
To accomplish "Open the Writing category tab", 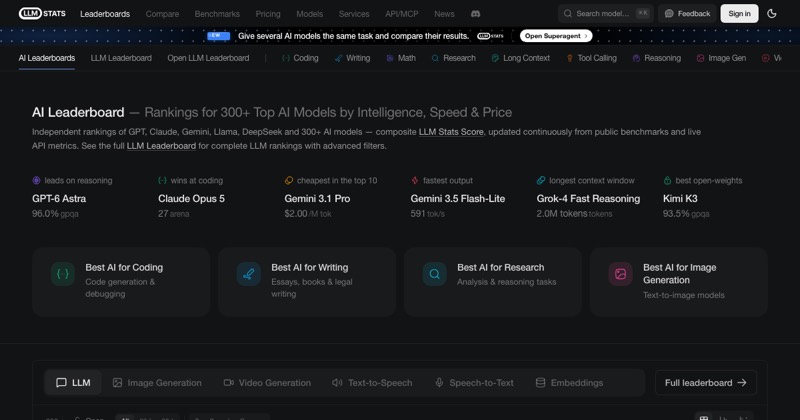I will [x=352, y=58].
